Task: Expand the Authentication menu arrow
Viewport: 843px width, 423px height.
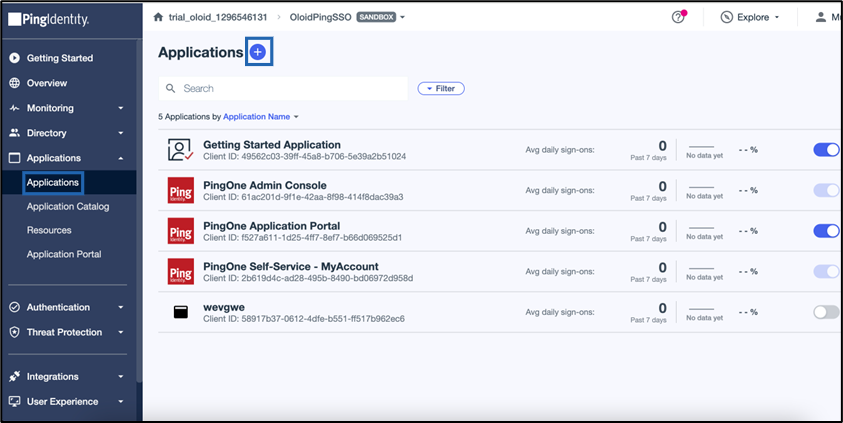Action: pos(120,307)
